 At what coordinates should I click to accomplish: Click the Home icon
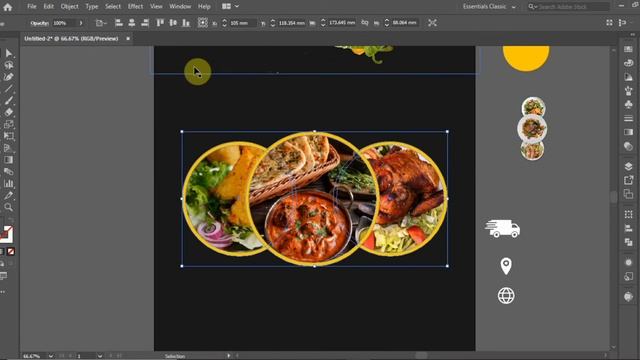point(7,7)
